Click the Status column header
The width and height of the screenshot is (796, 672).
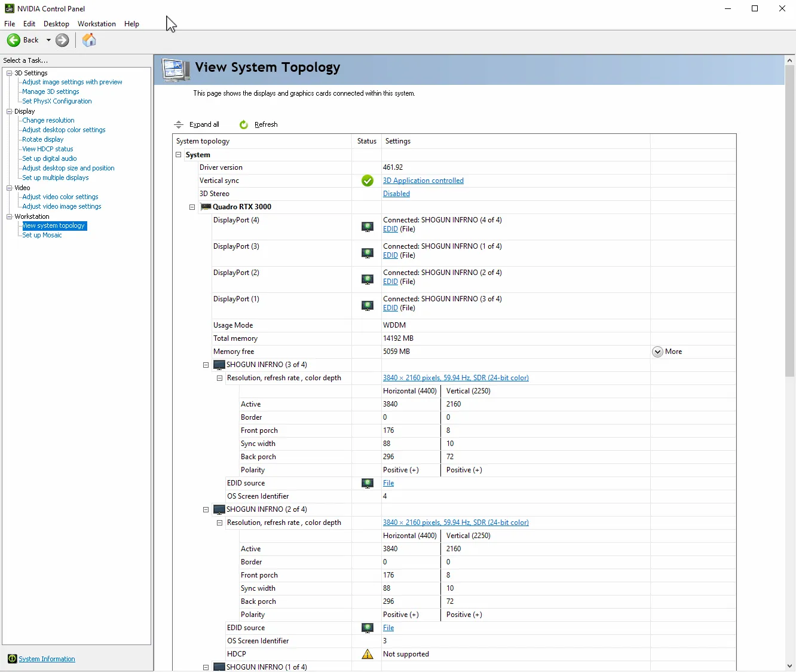click(367, 141)
